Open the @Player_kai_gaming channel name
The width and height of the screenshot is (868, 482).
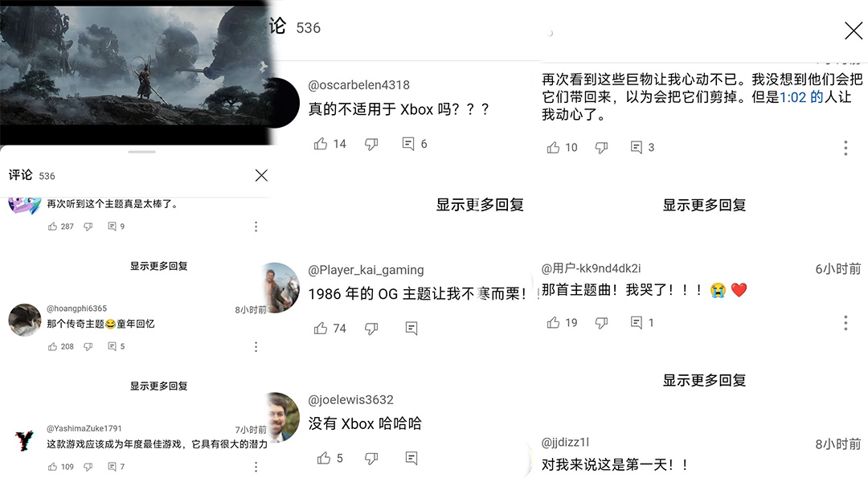tap(366, 270)
